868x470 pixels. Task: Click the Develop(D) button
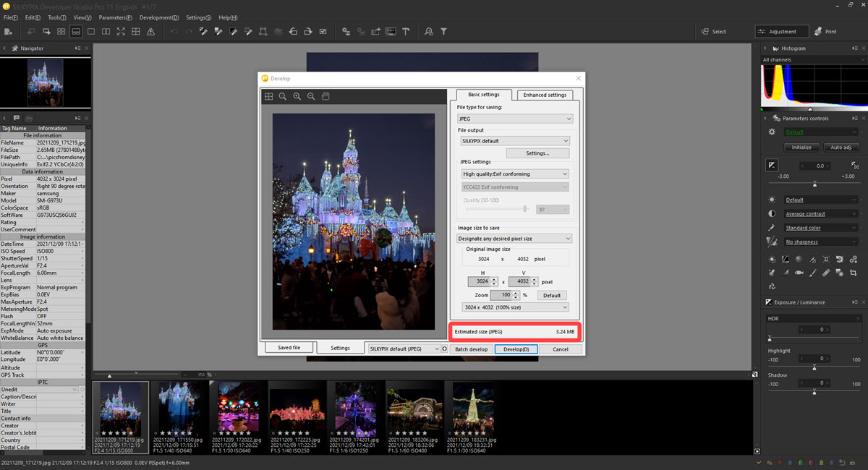point(516,349)
